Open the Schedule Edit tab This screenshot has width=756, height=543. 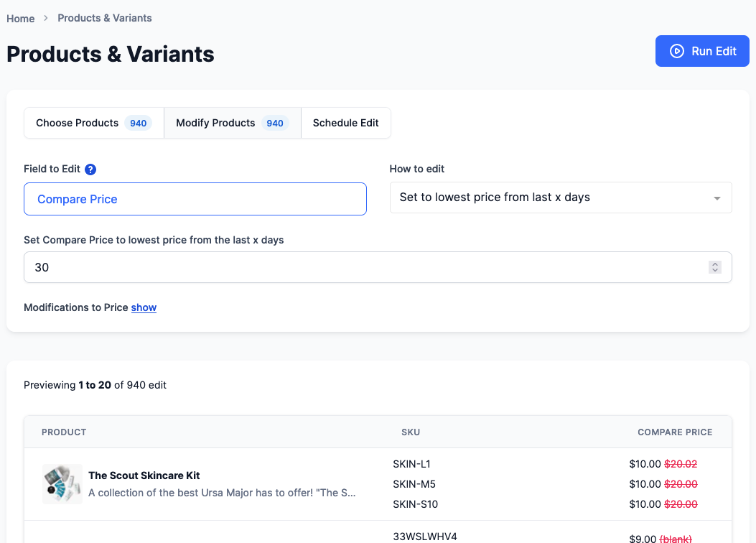(346, 123)
